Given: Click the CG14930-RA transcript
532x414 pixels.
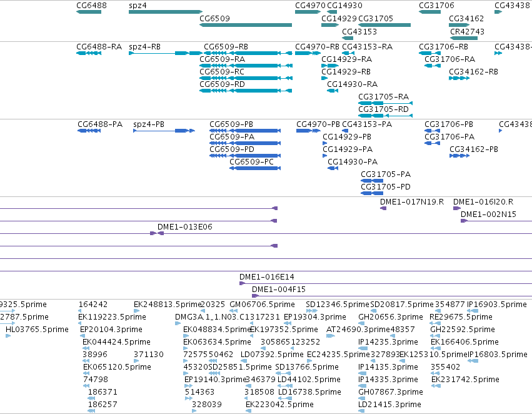Looking at the screenshot, I should click(333, 91).
